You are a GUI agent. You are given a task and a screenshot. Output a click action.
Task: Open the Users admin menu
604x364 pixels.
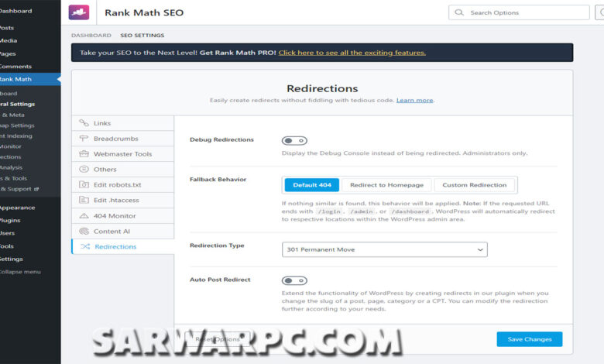click(30, 233)
